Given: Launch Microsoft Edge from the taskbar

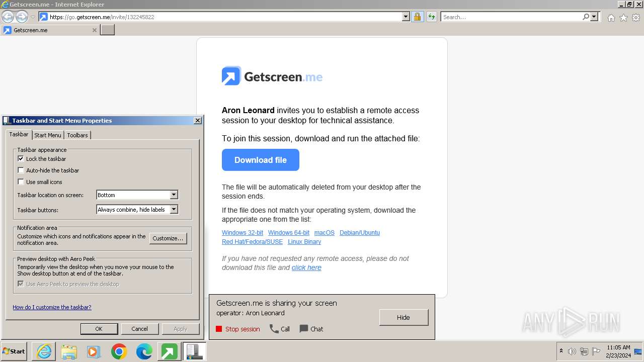Looking at the screenshot, I should click(x=144, y=351).
